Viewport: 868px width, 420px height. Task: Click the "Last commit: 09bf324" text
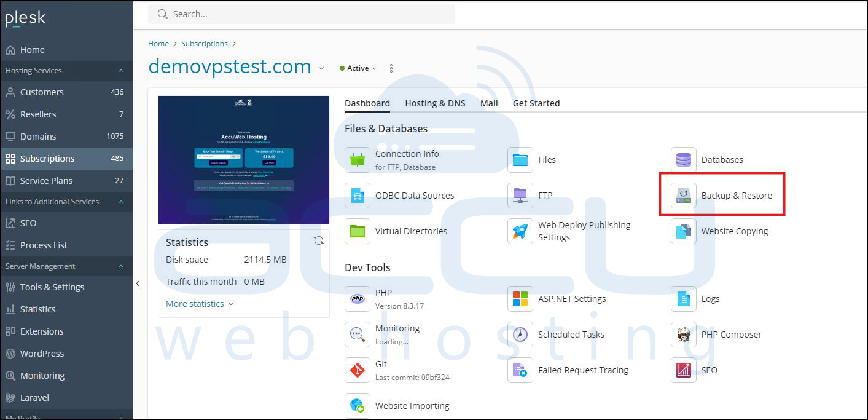412,378
